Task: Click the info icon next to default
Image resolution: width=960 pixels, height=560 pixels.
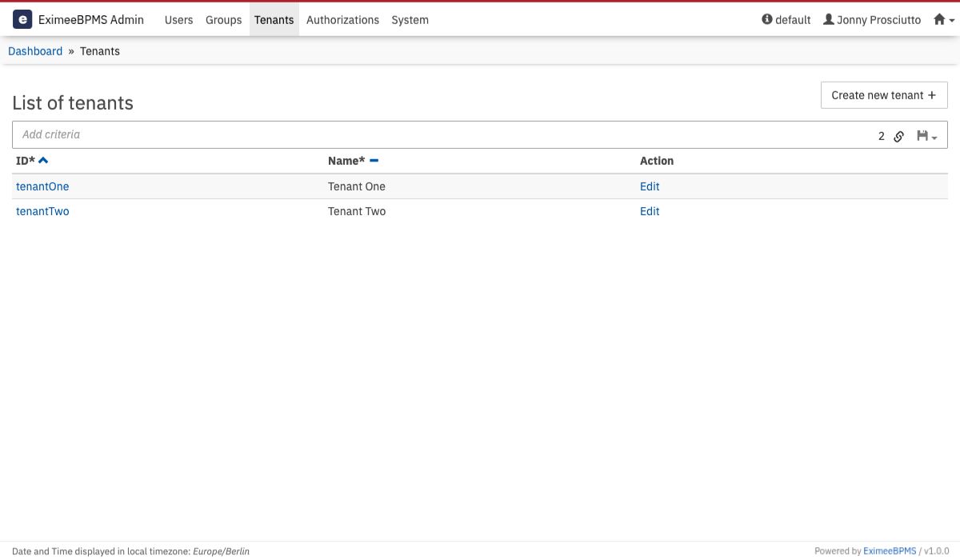Action: pos(767,19)
